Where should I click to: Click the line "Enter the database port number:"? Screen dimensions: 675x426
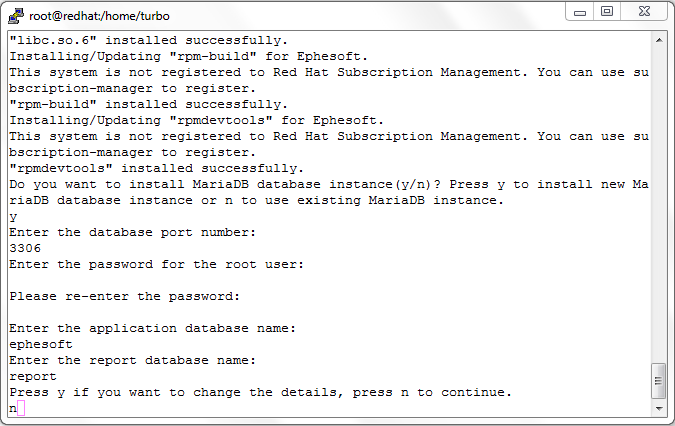(133, 232)
